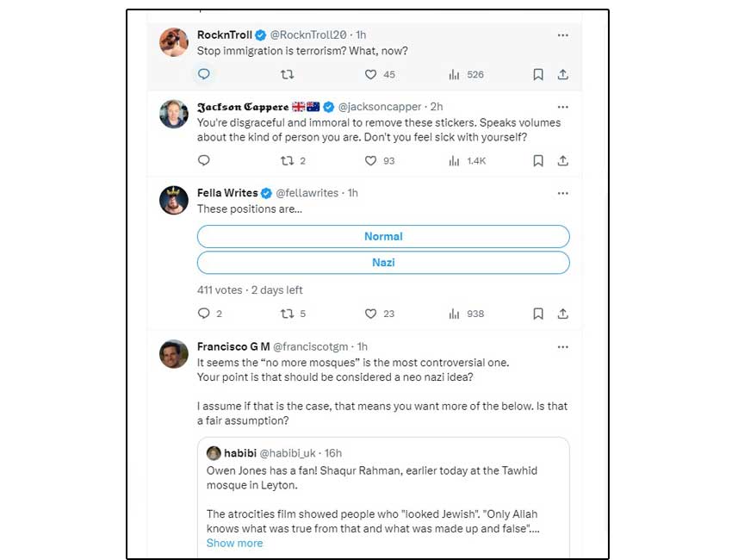Like RocknTroll's tweet with 45 likes
This screenshot has width=732, height=560.
coord(371,74)
